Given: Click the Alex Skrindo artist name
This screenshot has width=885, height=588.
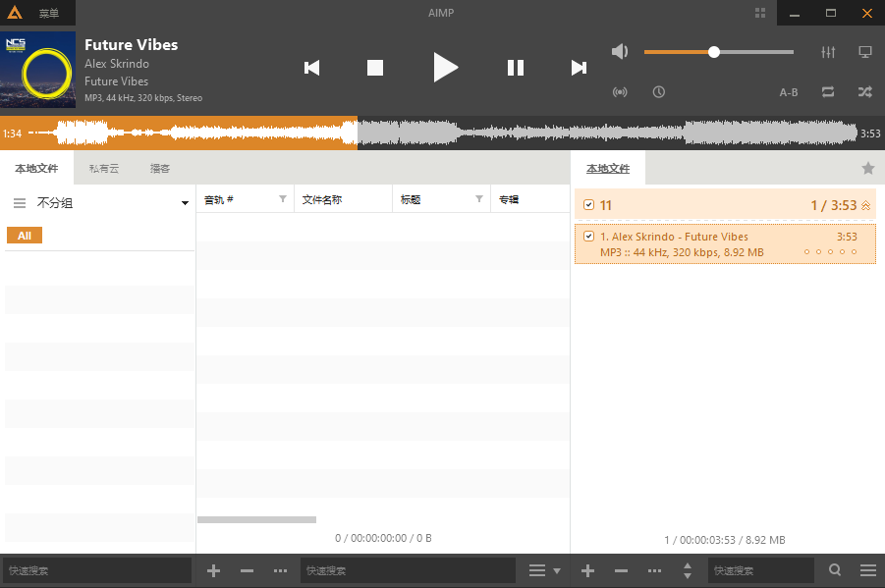Looking at the screenshot, I should pyautogui.click(x=117, y=64).
